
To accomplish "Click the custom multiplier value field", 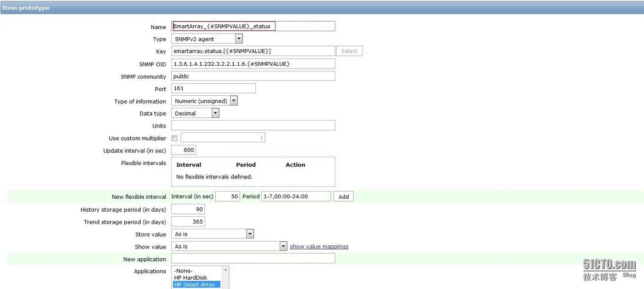I will tap(223, 138).
